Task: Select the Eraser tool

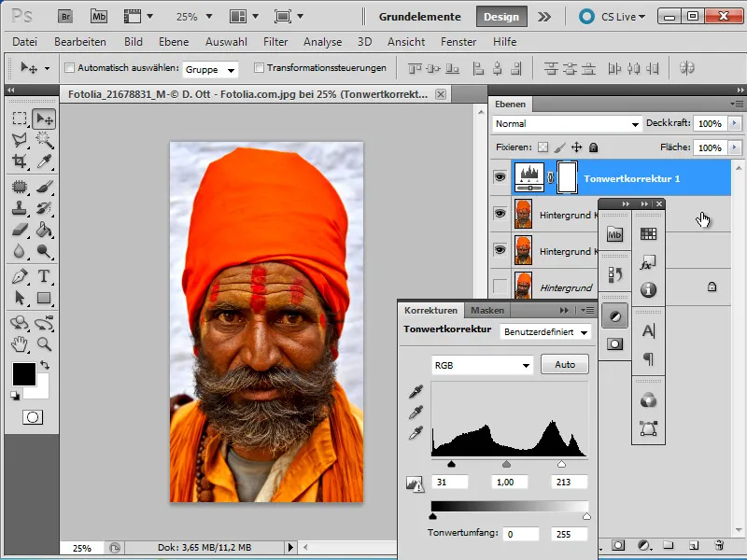Action: point(20,230)
